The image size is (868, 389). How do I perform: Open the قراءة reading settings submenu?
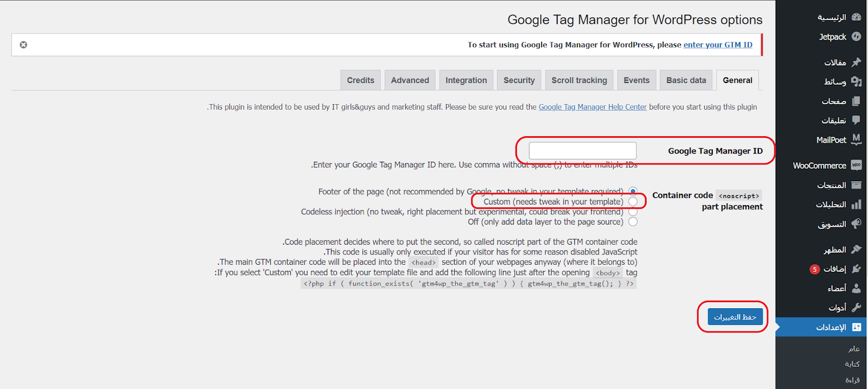coord(852,380)
